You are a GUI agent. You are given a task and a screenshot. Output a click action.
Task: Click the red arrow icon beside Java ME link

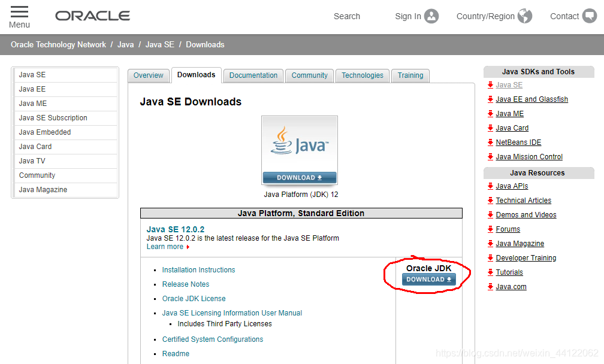pyautogui.click(x=490, y=114)
